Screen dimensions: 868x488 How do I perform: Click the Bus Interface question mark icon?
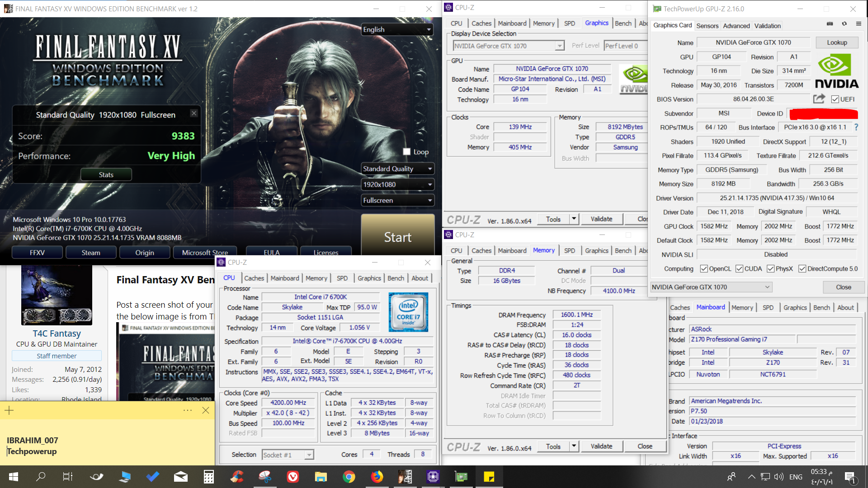(x=856, y=127)
